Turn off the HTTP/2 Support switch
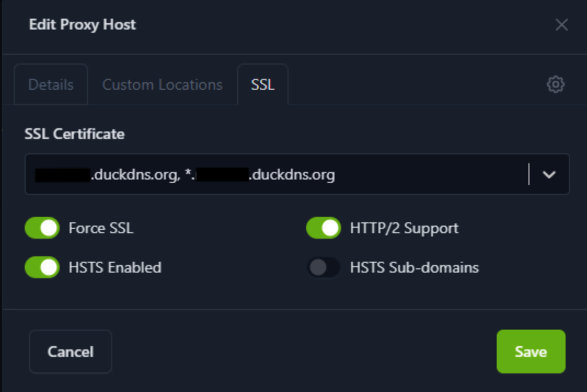Image resolution: width=587 pixels, height=392 pixels. click(323, 228)
